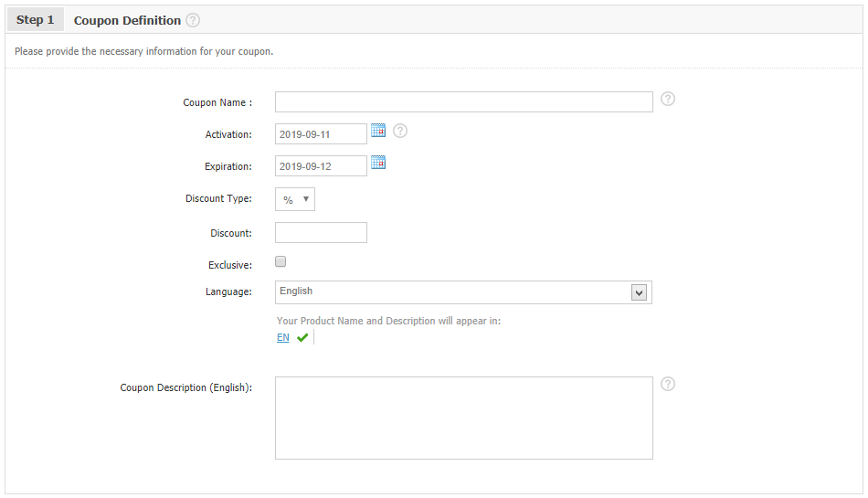Screen dimensions: 868x498
Task: Select the Step 1 tab
Action: coord(36,20)
